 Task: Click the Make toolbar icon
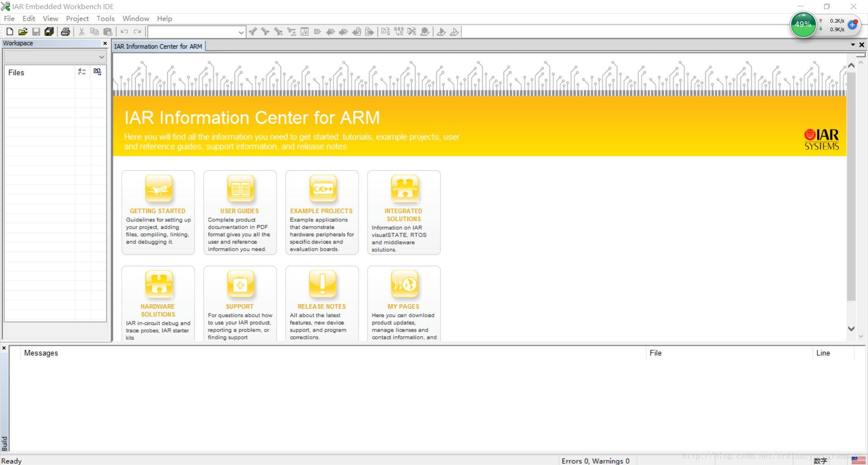point(399,32)
